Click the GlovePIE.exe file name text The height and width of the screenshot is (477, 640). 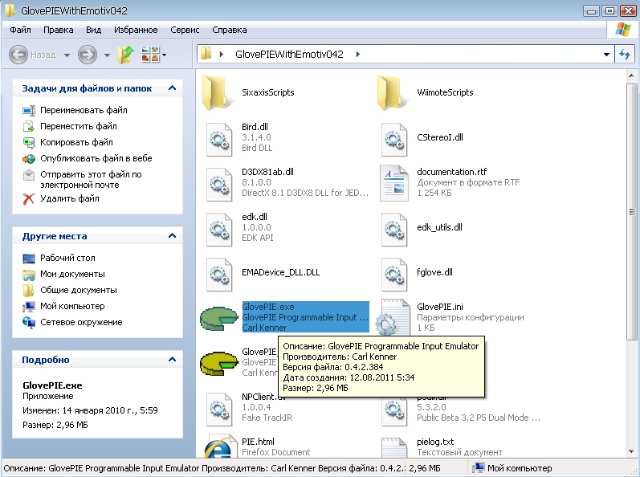(268, 307)
